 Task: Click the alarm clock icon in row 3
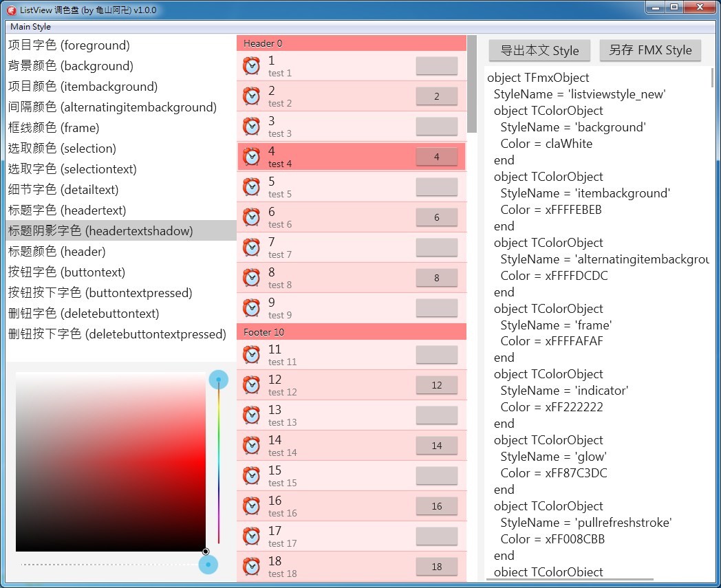(x=252, y=127)
